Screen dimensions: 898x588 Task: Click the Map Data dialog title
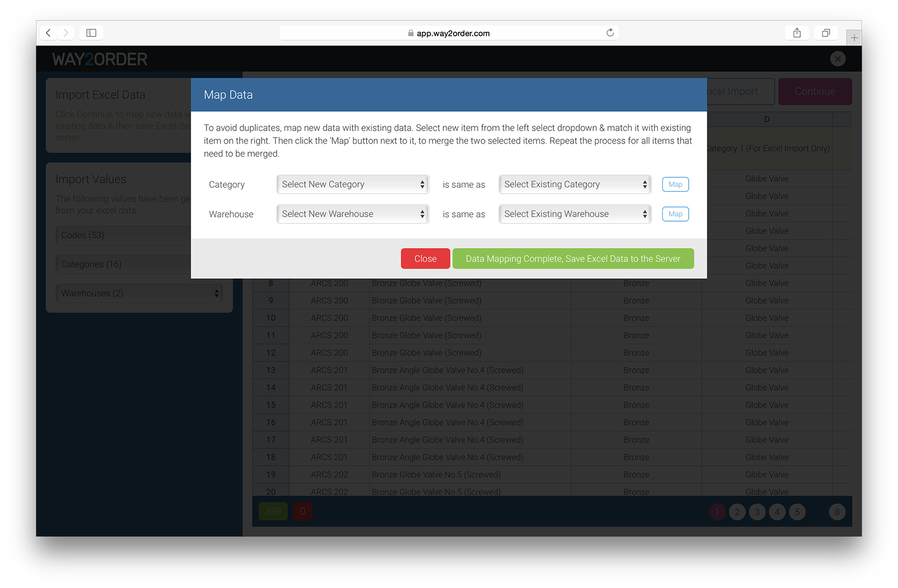point(228,95)
